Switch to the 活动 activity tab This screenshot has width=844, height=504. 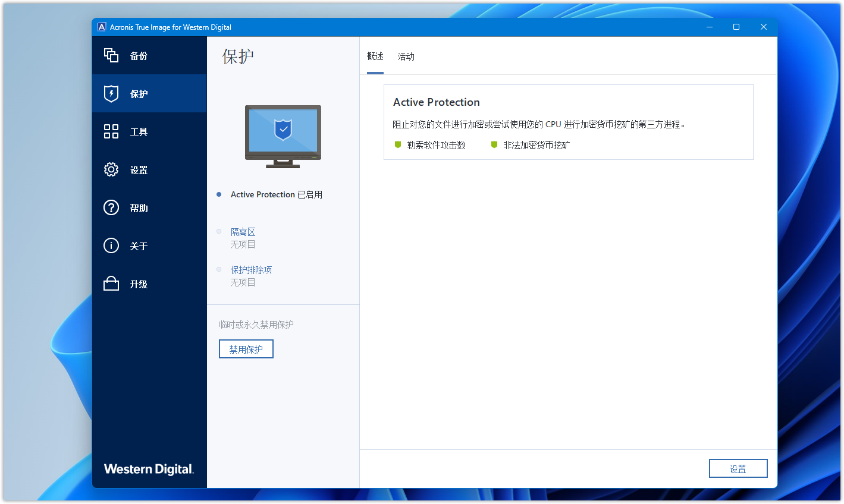406,56
